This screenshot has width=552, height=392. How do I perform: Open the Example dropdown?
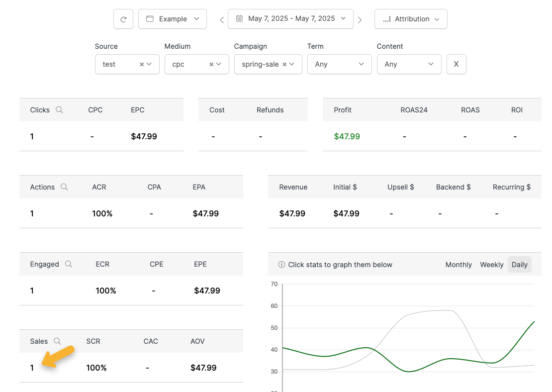click(x=172, y=19)
